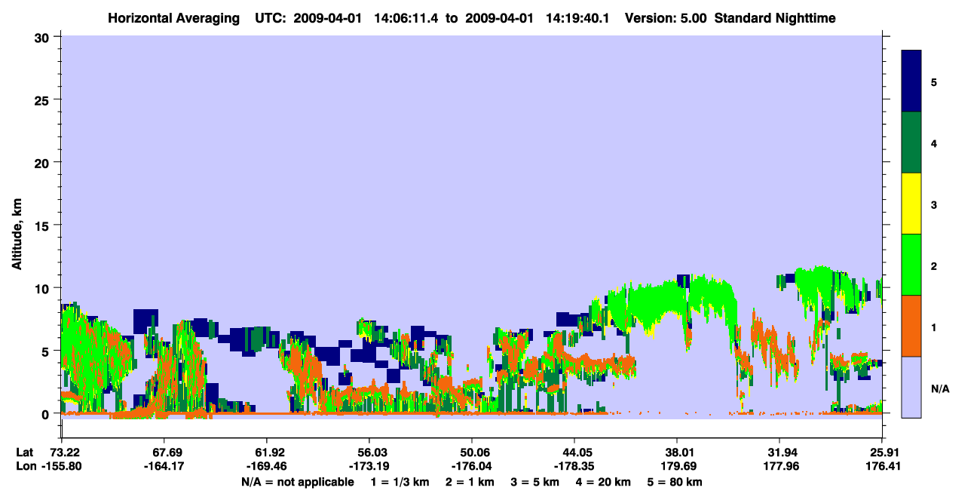Click longitude value -173.19
This screenshot has height=503, width=980.
click(369, 466)
